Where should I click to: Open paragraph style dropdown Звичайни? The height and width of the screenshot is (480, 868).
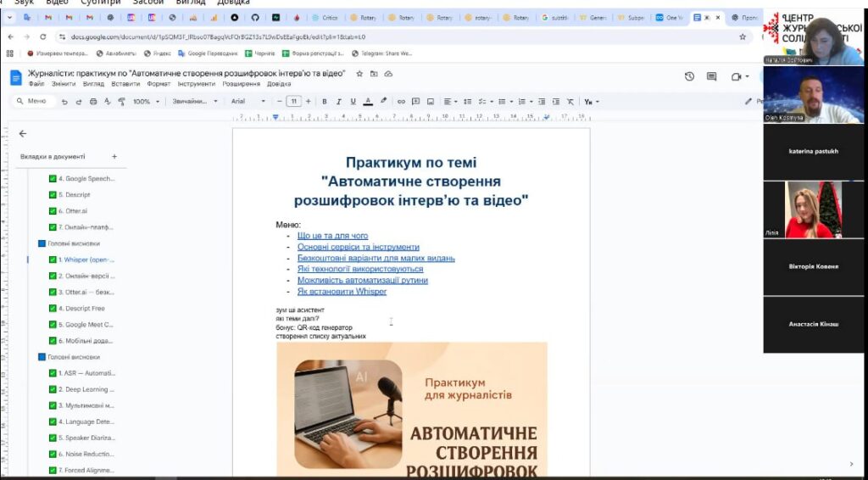(x=195, y=102)
